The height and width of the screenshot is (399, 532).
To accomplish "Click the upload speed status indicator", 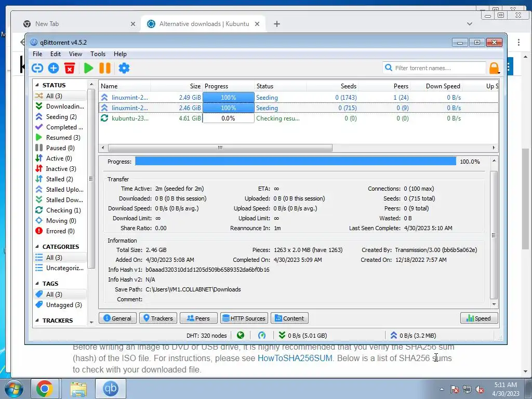I will coord(413,336).
